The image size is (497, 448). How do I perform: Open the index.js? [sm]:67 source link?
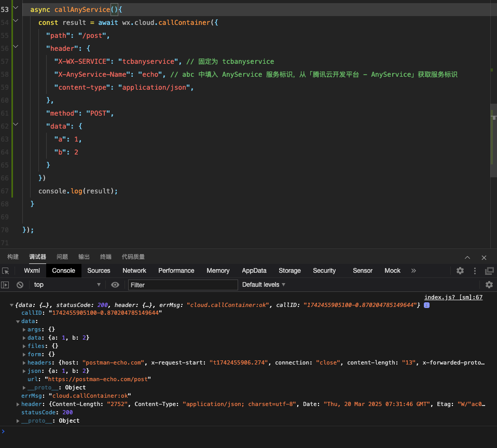(453, 297)
